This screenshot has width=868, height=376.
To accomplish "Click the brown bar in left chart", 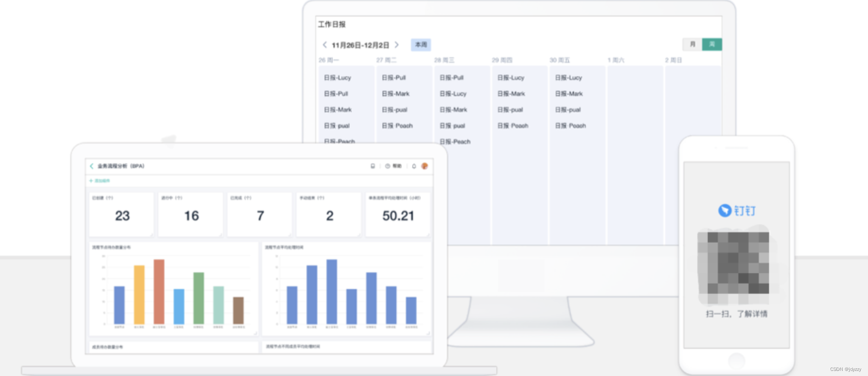I will pos(238,311).
